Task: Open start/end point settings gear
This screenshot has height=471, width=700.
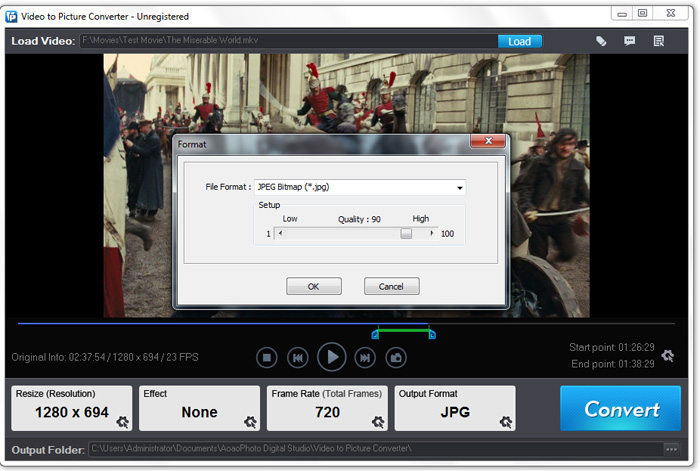Action: (x=668, y=356)
